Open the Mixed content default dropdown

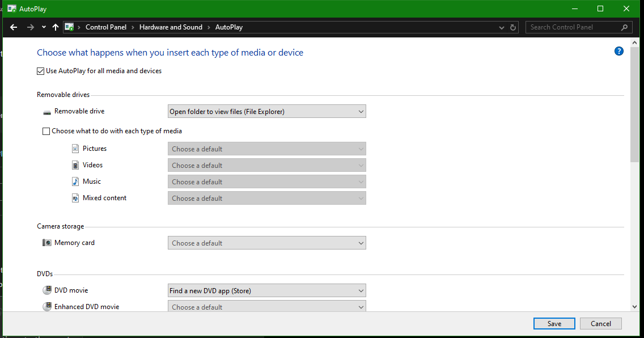pos(266,198)
